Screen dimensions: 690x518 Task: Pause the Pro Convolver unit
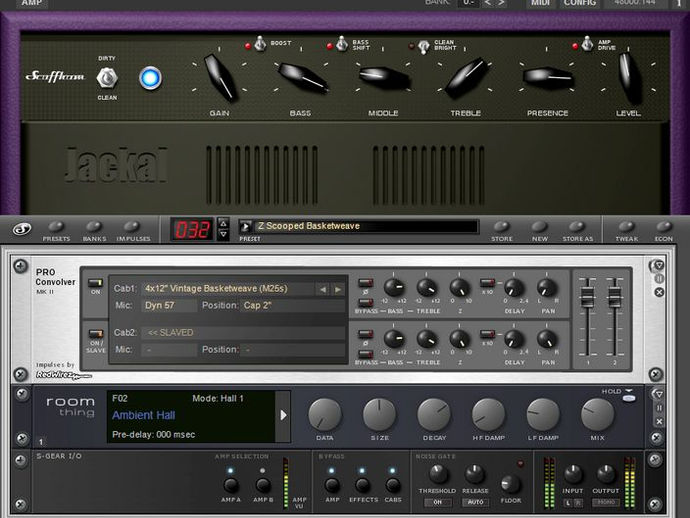(x=659, y=279)
